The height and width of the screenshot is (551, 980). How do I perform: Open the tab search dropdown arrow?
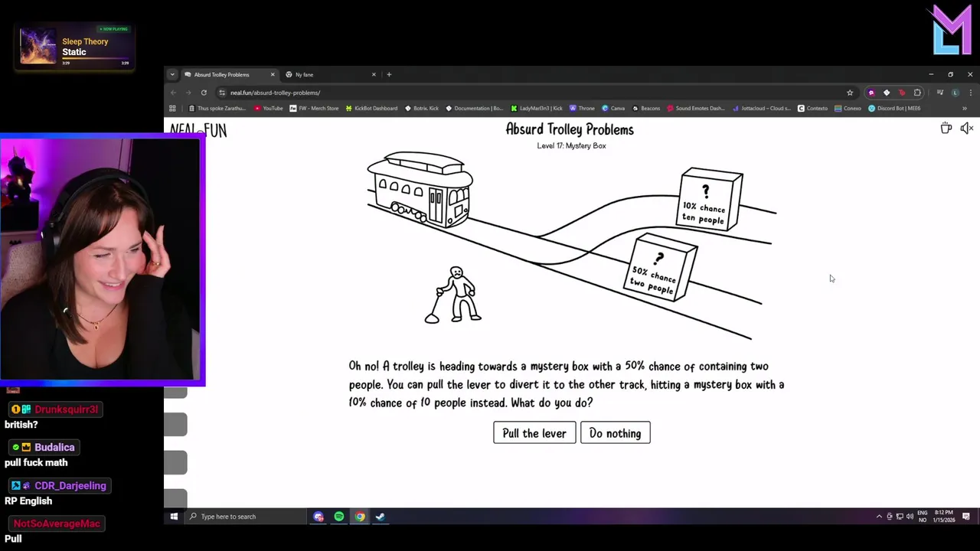[x=172, y=74]
